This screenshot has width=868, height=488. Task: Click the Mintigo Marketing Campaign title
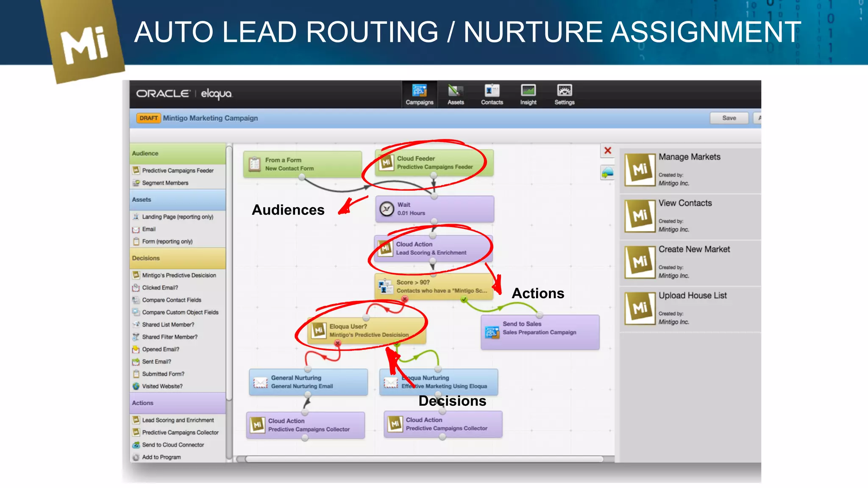(x=210, y=118)
